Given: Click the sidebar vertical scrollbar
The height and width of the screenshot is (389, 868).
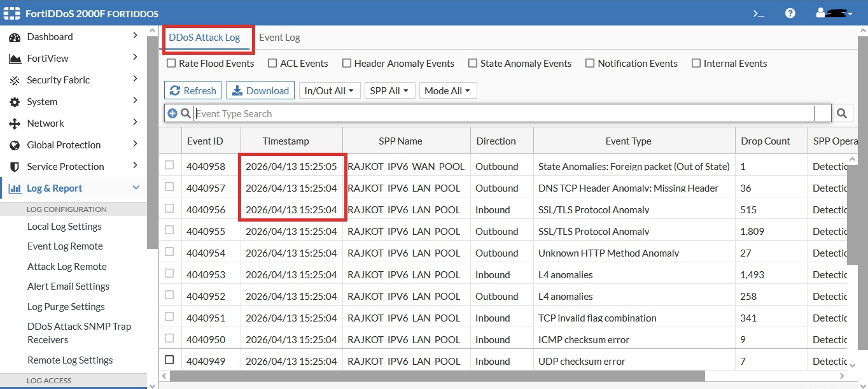Looking at the screenshot, I should click(152, 141).
